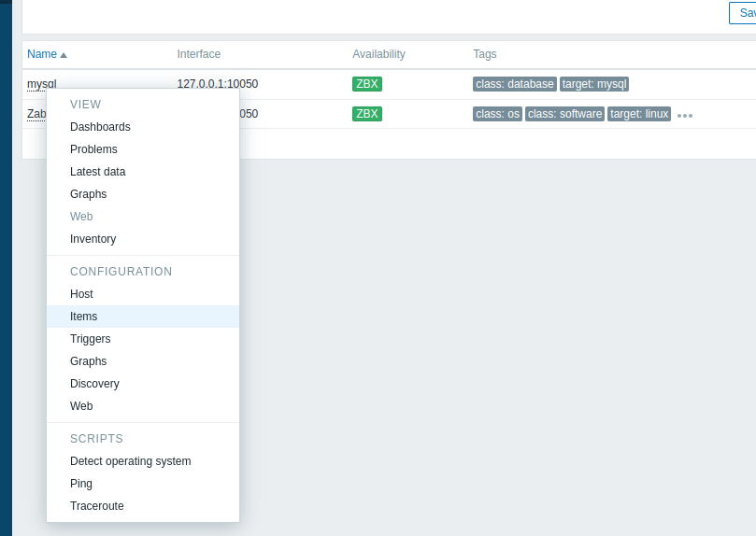Select Problems in the context menu
Image resolution: width=756 pixels, height=536 pixels.
(x=93, y=149)
